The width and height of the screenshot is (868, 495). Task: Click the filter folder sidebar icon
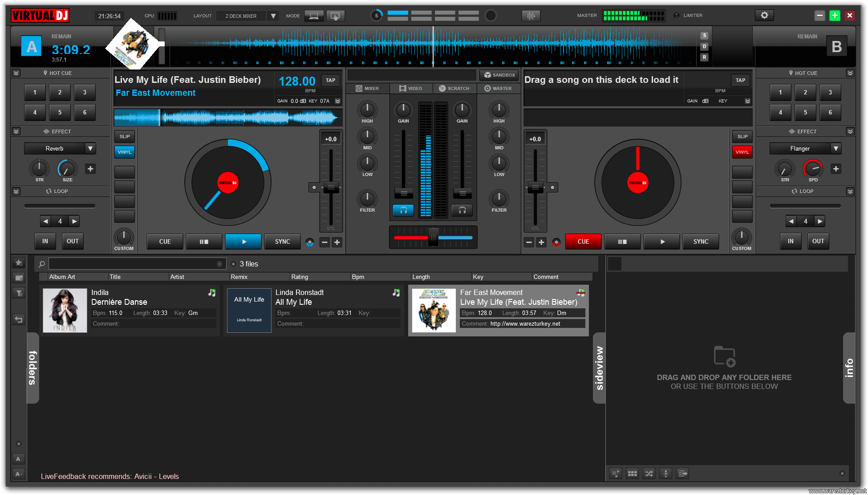(19, 293)
